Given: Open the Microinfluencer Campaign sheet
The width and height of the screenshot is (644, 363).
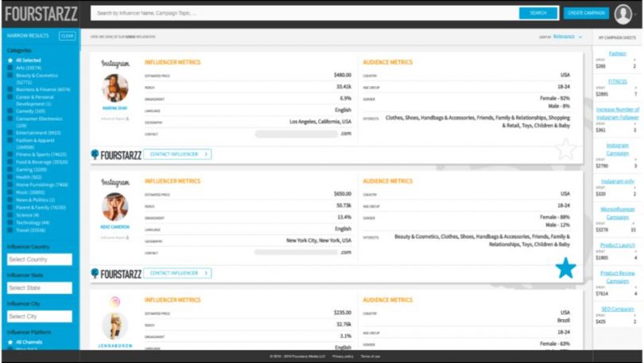Looking at the screenshot, I should (617, 213).
